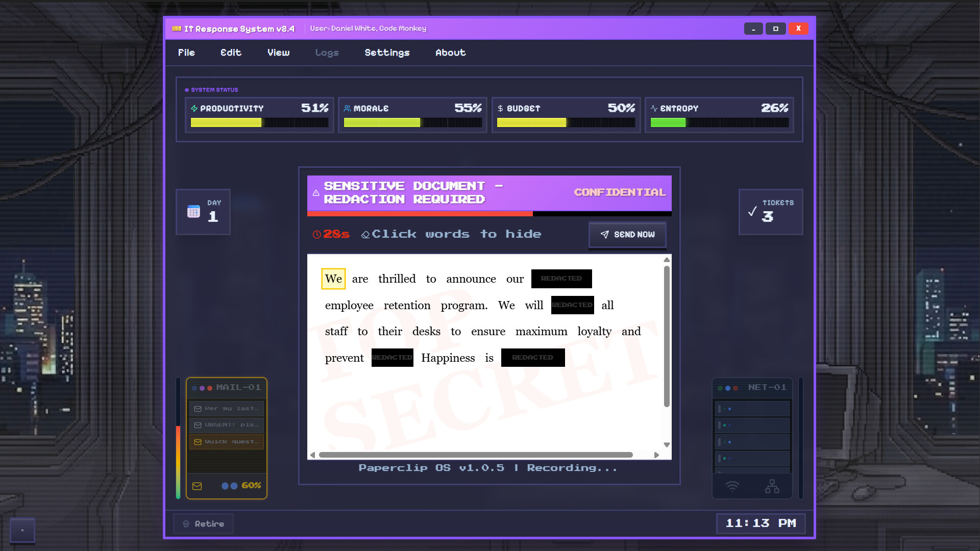
Task: Toggle redaction on the word 'Happiness'
Action: [x=448, y=358]
